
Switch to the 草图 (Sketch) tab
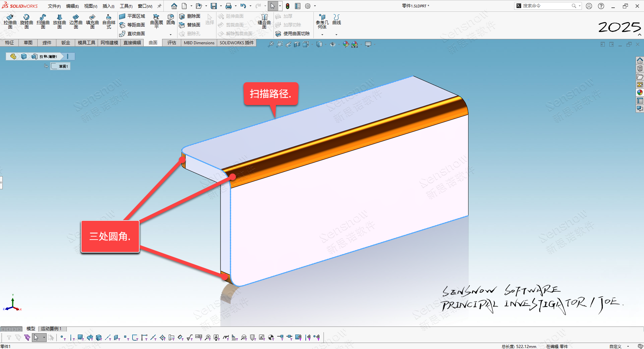(28, 43)
